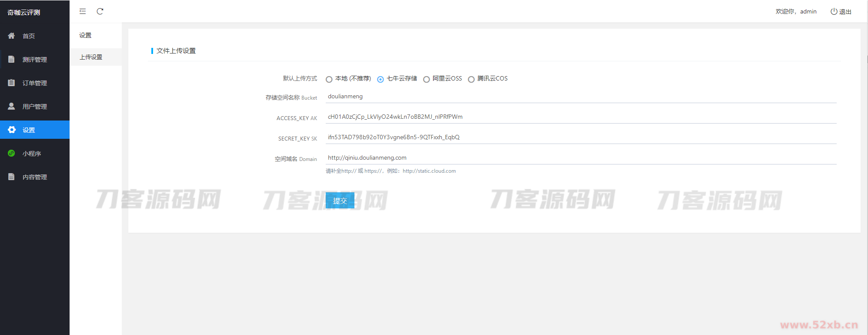Choose the 阿里云OSS radio option
This screenshot has width=868, height=335.
pyautogui.click(x=427, y=79)
